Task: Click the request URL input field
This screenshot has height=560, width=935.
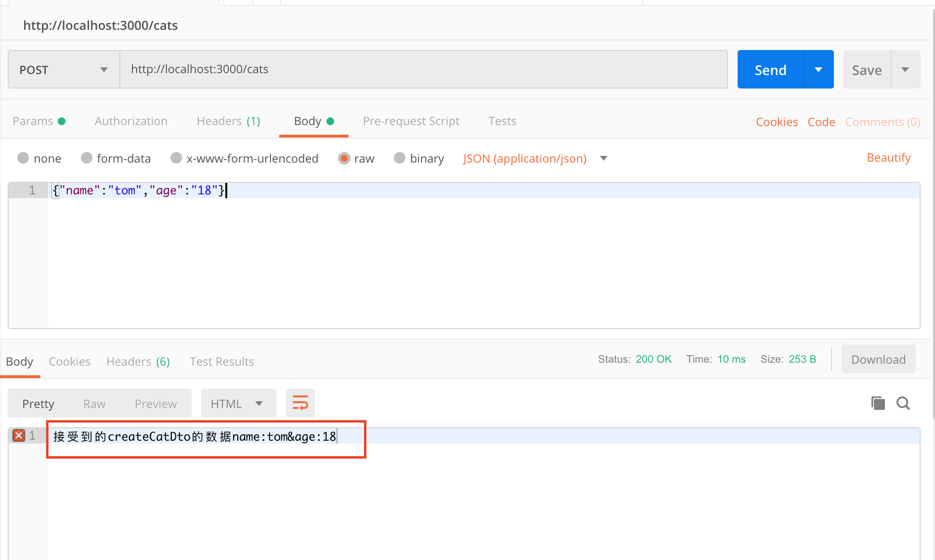Action: pos(424,70)
